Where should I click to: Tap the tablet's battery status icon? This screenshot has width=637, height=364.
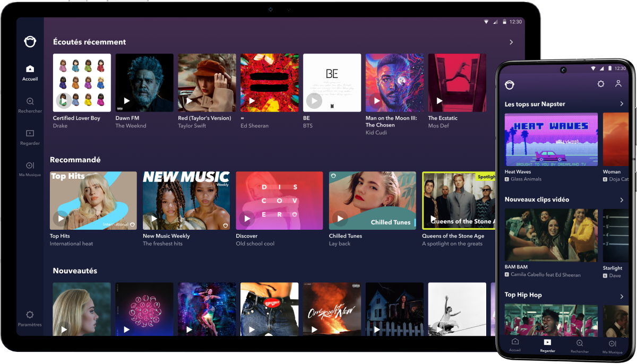coord(504,22)
